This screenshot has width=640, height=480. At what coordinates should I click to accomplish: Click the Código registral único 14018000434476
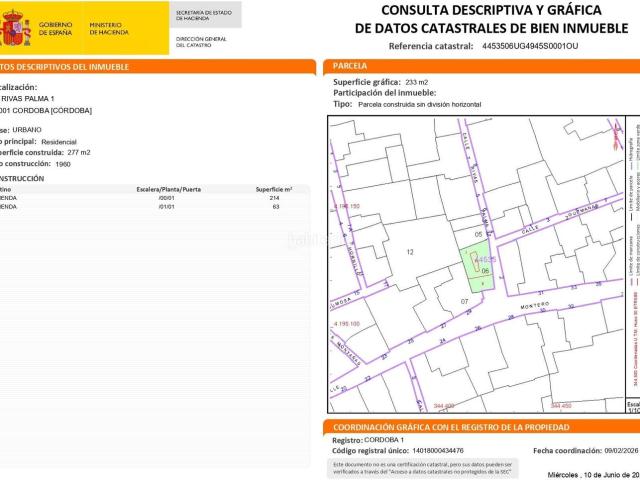coord(438,451)
